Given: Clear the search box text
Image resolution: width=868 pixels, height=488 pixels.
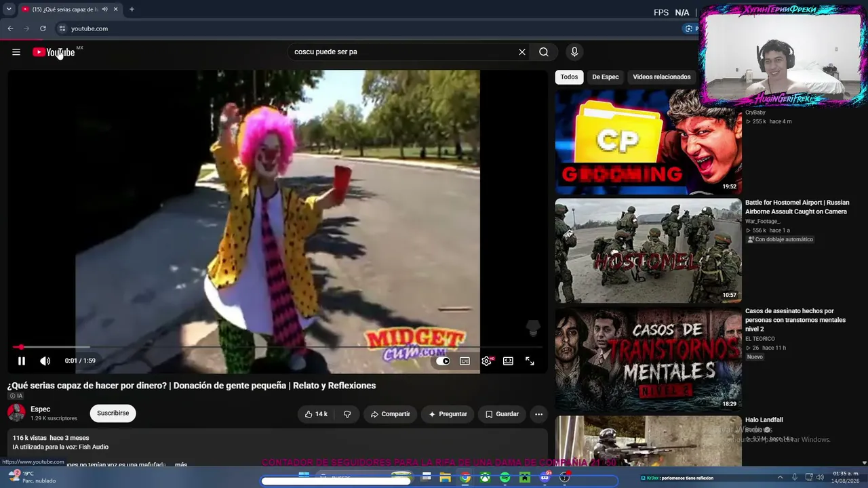Looking at the screenshot, I should (x=522, y=52).
